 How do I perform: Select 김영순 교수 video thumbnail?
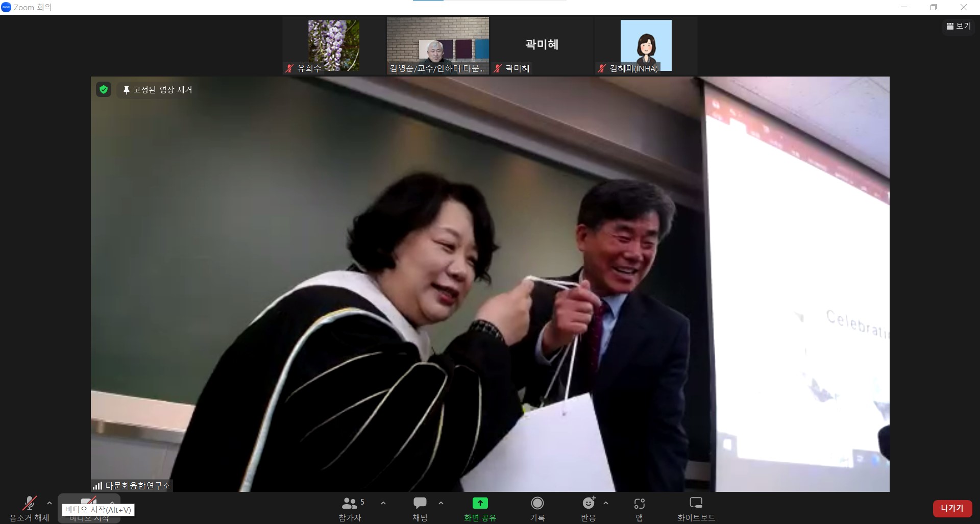tap(438, 45)
